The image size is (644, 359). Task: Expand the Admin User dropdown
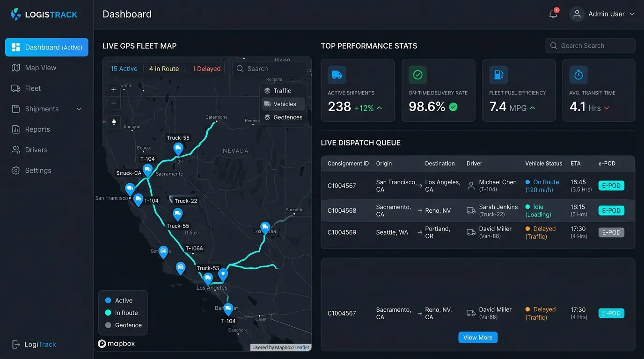point(632,14)
